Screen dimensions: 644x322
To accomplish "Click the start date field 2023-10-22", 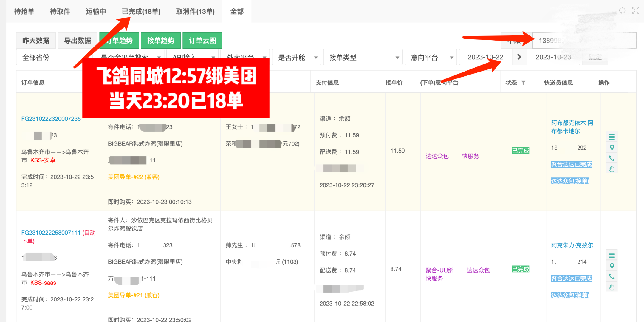I will [x=485, y=57].
